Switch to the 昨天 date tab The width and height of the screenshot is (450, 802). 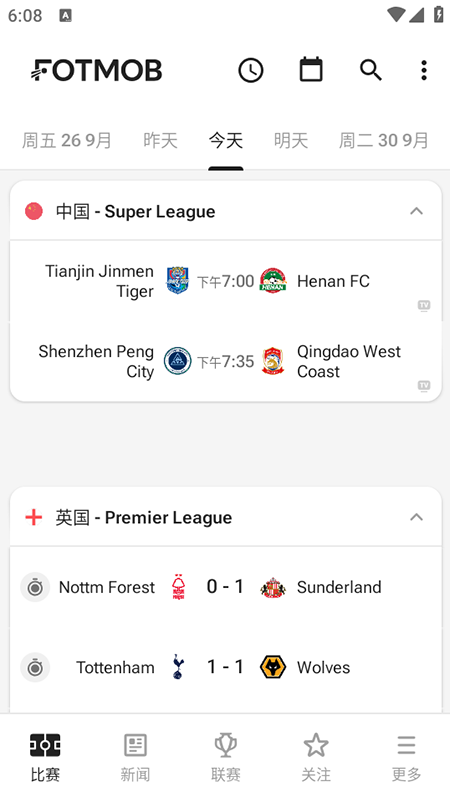tap(160, 140)
